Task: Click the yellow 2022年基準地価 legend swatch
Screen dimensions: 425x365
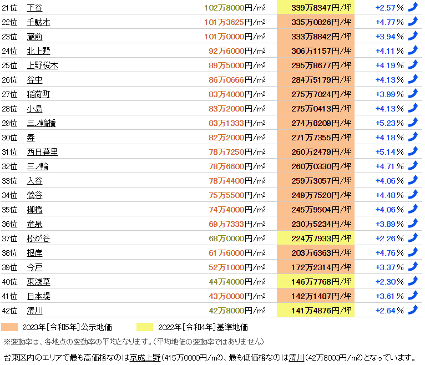Action: pos(145,327)
